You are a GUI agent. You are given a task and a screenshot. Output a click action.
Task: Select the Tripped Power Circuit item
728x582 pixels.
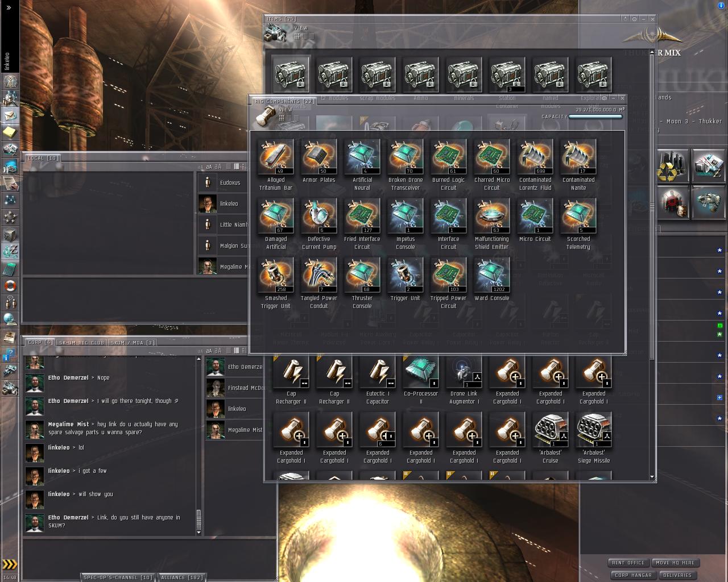pyautogui.click(x=449, y=283)
